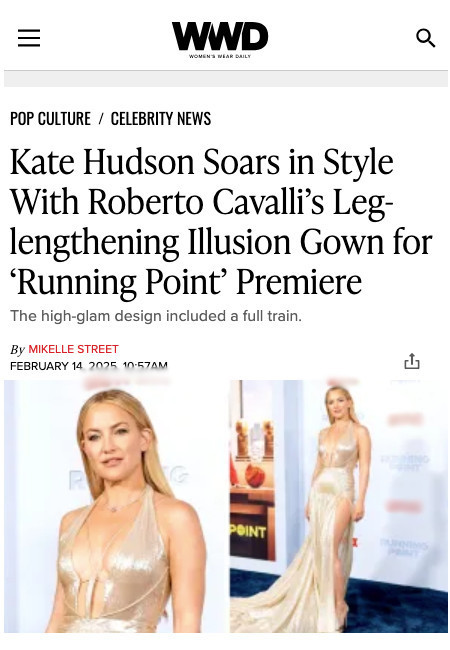The image size is (450, 650).
Task: Click the slash separator between breadcrumbs
Action: point(101,119)
